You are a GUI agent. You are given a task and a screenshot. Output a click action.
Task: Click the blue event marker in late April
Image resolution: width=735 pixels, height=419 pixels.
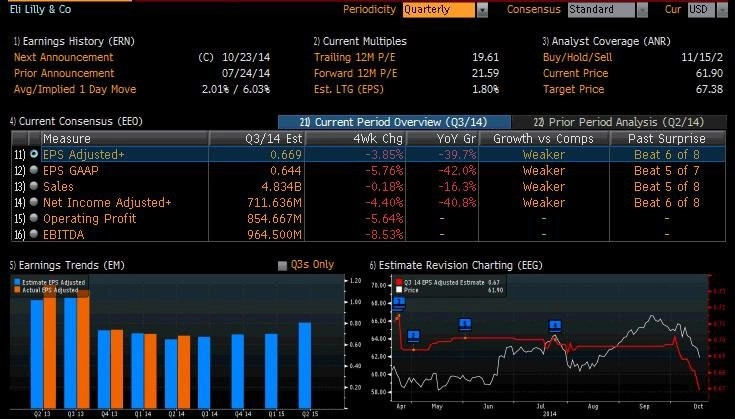pyautogui.click(x=413, y=336)
